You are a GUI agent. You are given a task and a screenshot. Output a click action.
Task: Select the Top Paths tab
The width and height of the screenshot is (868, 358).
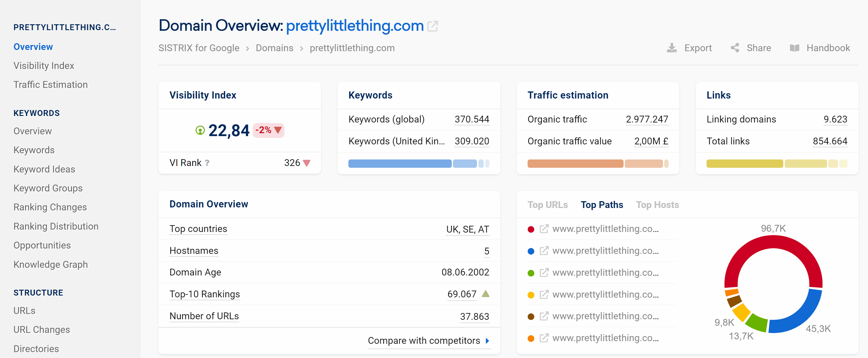click(602, 204)
